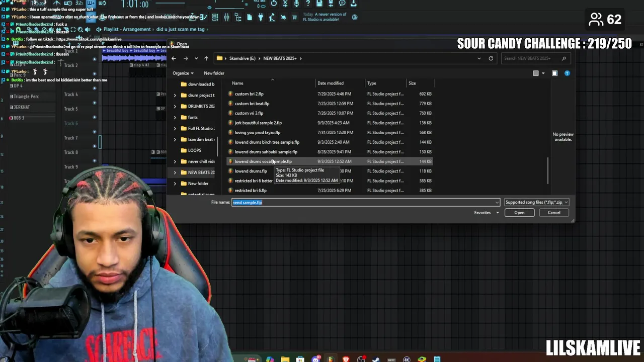The image size is (644, 362).
Task: Click Skamdrive (E:) in the address bar
Action: point(242,58)
